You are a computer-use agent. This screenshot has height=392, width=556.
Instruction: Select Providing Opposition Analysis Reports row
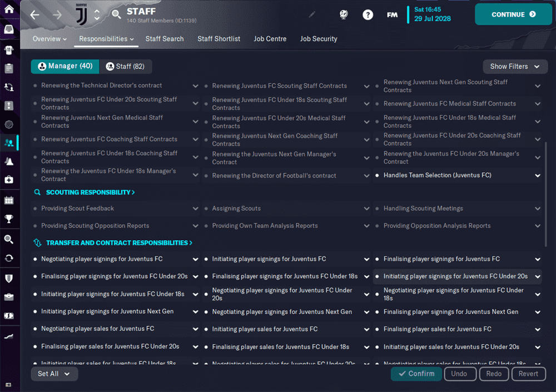(456, 226)
